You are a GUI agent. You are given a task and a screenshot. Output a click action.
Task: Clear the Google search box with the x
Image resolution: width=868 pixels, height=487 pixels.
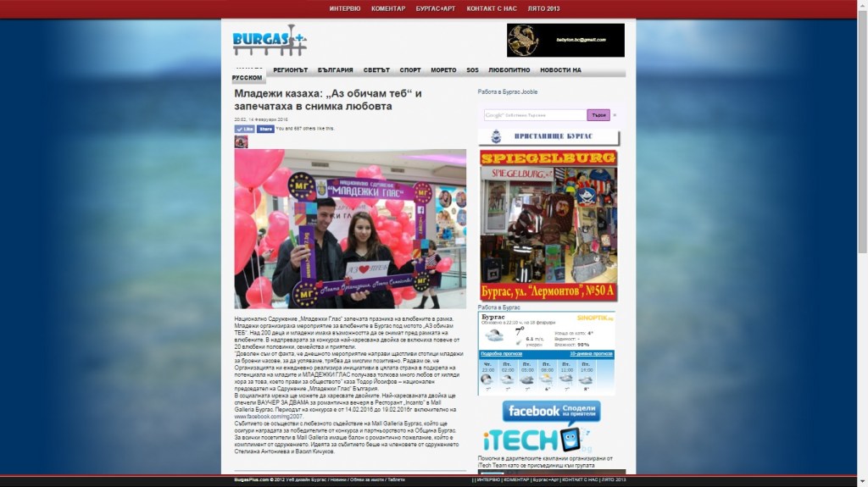tap(615, 115)
